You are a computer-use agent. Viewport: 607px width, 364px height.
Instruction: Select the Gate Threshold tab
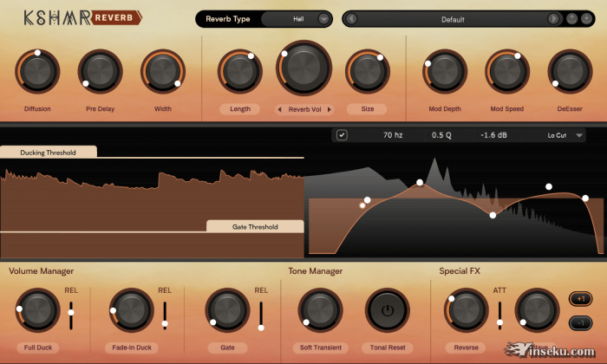coord(255,227)
